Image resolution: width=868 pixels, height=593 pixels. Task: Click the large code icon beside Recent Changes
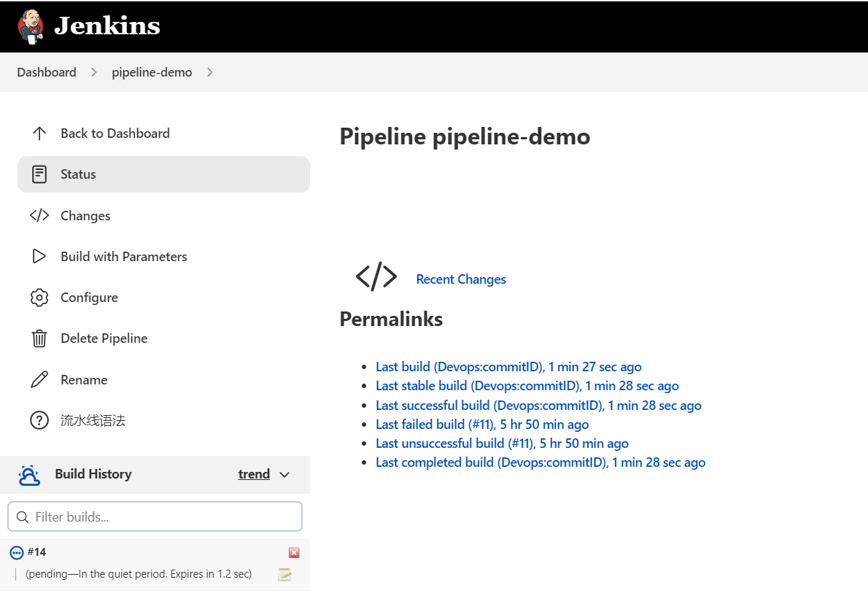click(x=376, y=276)
